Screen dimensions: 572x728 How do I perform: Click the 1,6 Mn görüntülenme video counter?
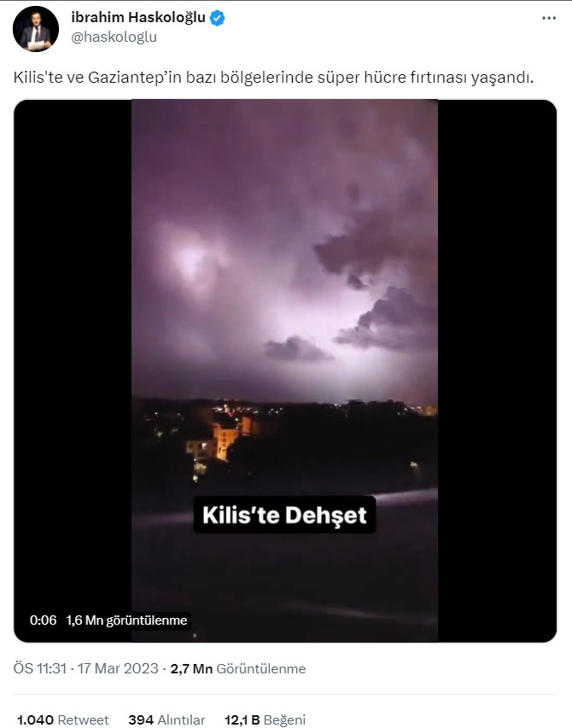(126, 620)
